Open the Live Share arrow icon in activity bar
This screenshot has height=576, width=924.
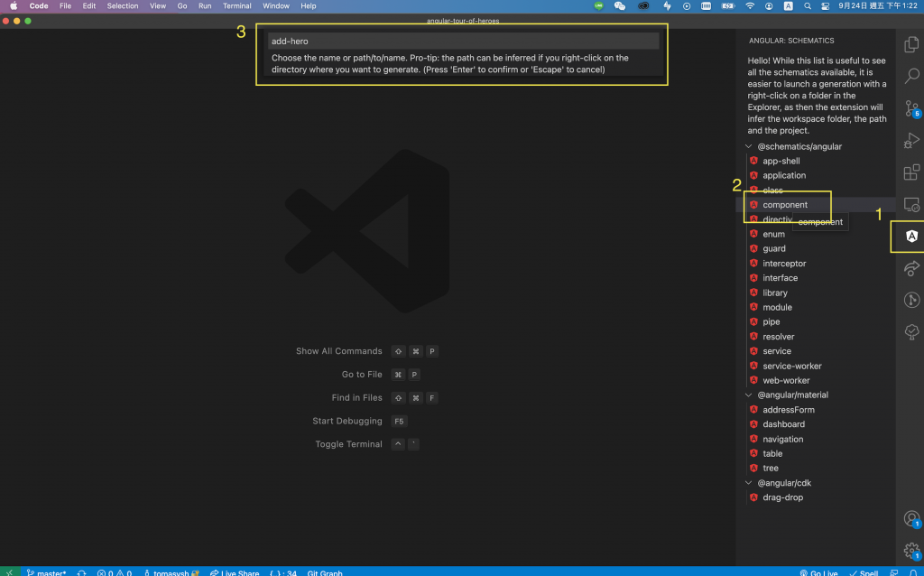click(911, 268)
